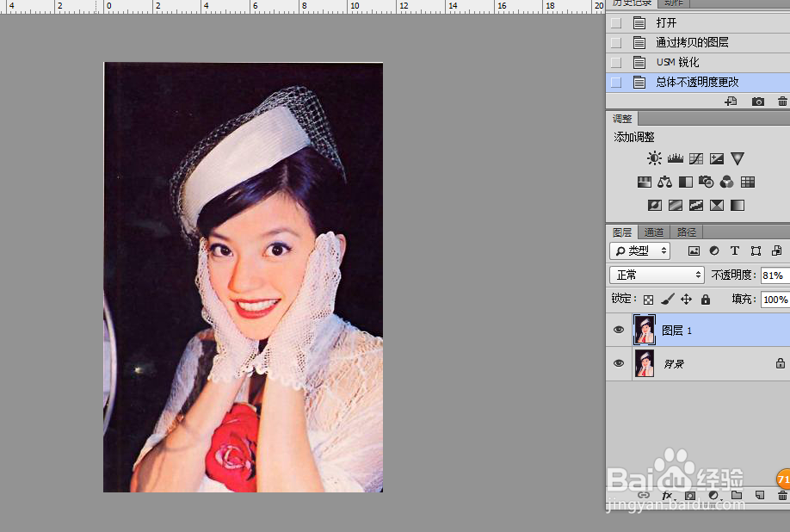Open the 正常 blend mode dropdown
790x532 pixels.
[x=657, y=275]
